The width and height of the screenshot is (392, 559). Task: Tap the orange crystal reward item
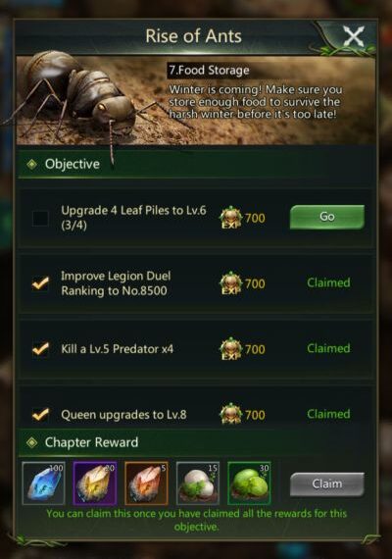pyautogui.click(x=146, y=483)
